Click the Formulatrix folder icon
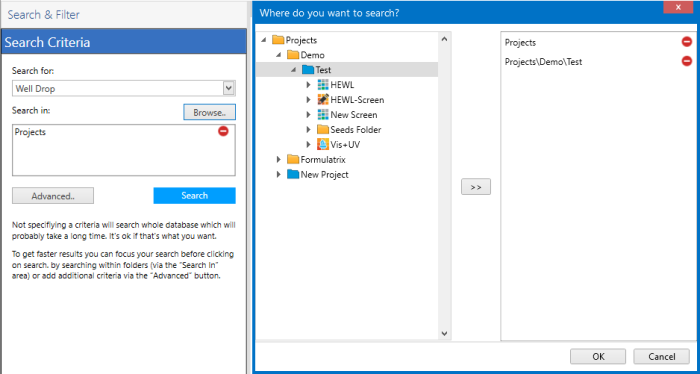Viewport: 700px width, 374px height. (x=293, y=159)
